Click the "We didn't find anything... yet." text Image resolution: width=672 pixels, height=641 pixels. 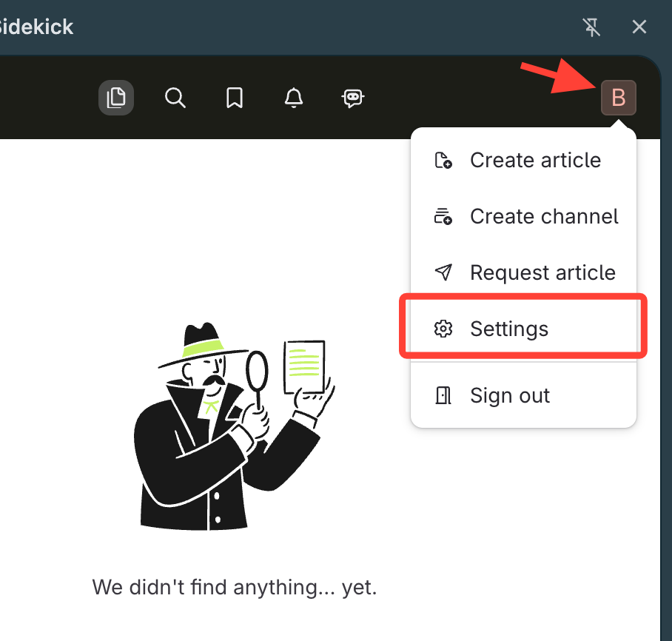point(235,588)
